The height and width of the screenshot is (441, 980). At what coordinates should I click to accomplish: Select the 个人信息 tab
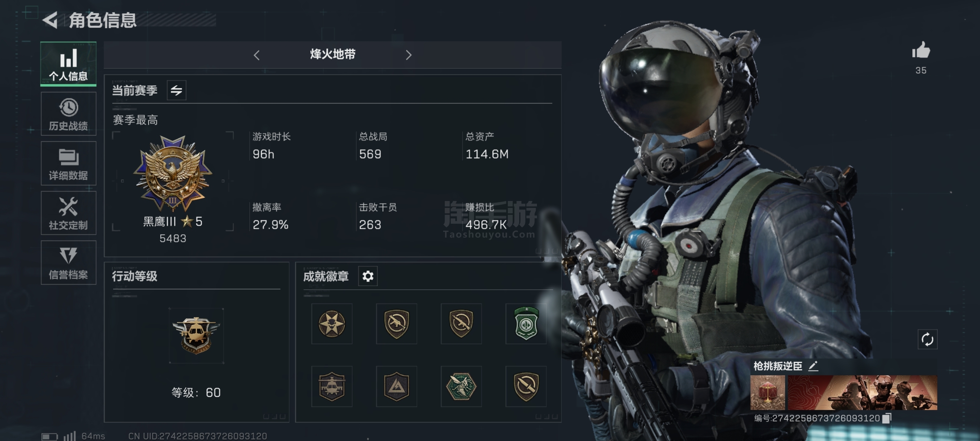tap(69, 64)
